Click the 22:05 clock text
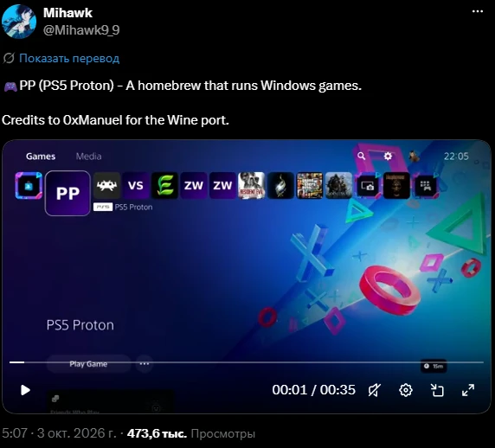 coord(456,157)
